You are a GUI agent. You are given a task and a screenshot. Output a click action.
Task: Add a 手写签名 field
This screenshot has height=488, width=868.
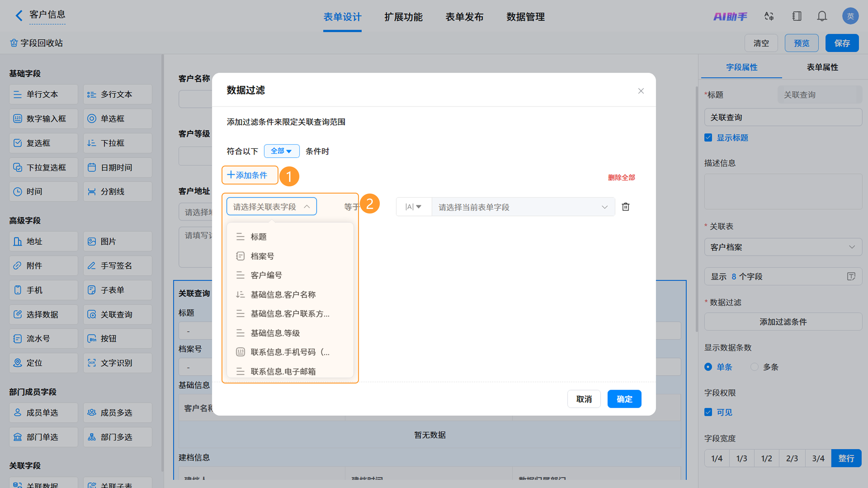(118, 265)
